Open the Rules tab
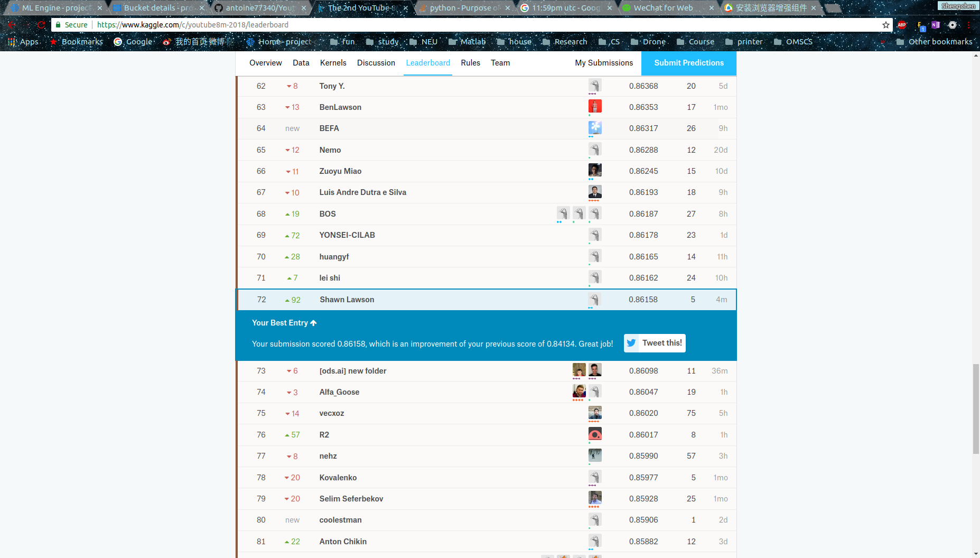980x558 pixels. coord(470,63)
